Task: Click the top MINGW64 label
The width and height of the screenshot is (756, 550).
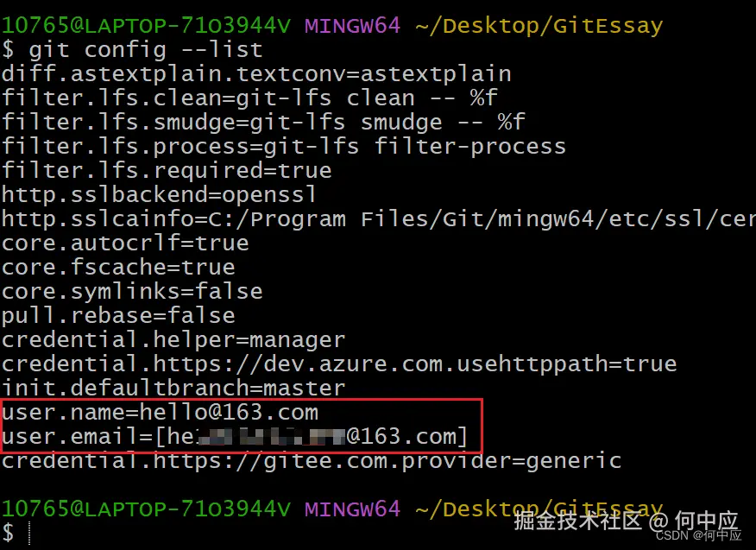Action: point(352,26)
